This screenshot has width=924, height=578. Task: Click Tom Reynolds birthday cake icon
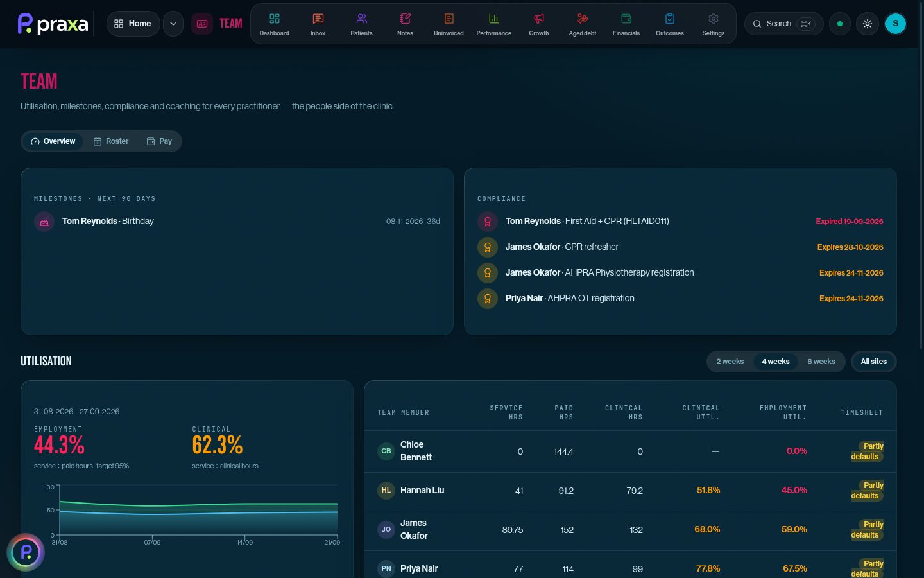click(44, 222)
